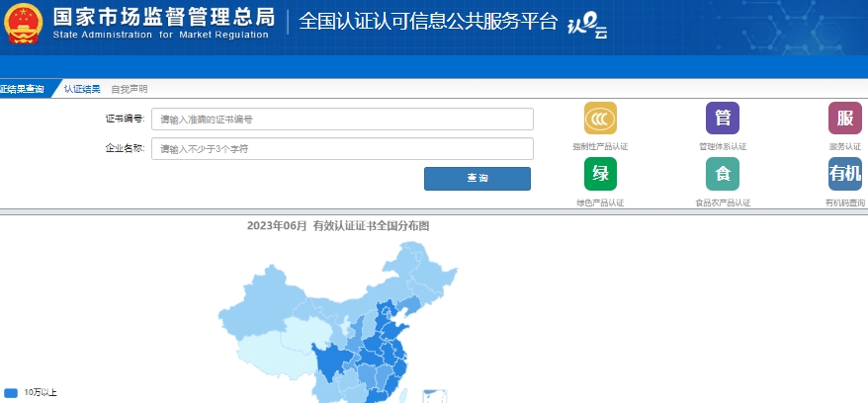Open the 自我声明 tab
The image size is (868, 403).
tap(129, 89)
